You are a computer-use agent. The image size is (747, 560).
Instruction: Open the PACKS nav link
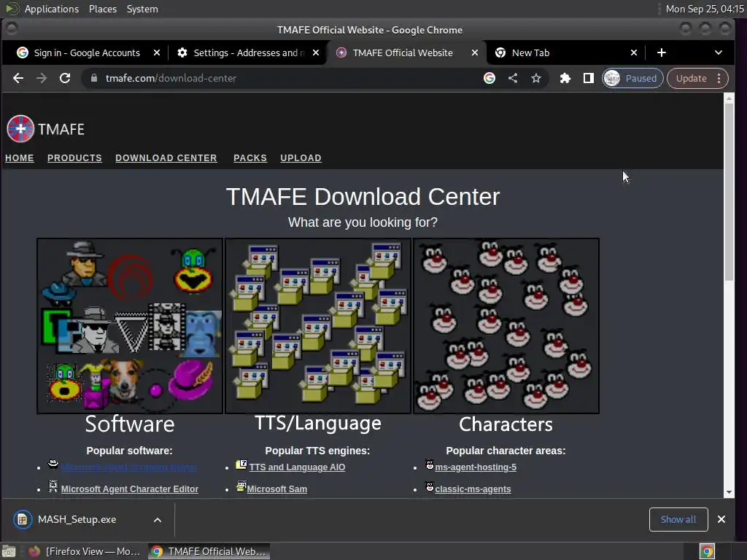click(250, 158)
